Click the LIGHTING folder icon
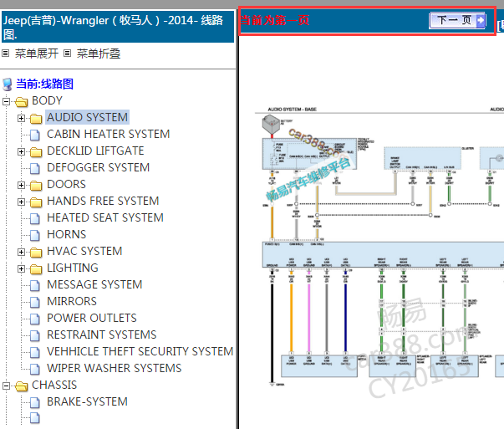 coord(36,269)
